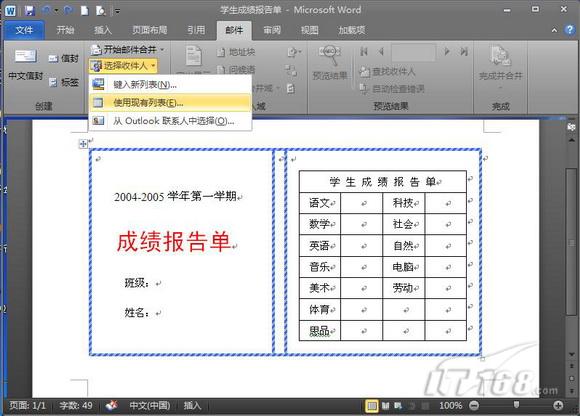Toggle 插入 insert/overtype mode
Screen dimensions: 580x416
[192, 406]
